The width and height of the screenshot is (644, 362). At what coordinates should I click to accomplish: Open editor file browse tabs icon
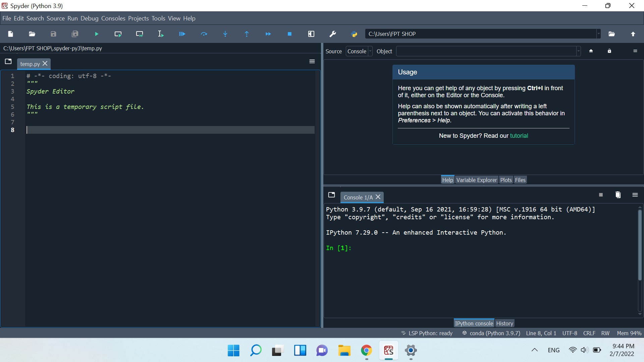click(x=8, y=61)
